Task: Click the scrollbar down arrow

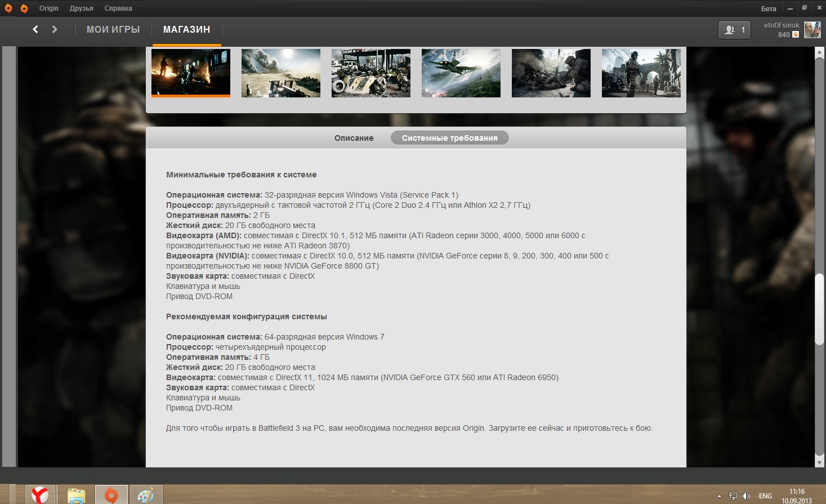Action: pos(820,462)
